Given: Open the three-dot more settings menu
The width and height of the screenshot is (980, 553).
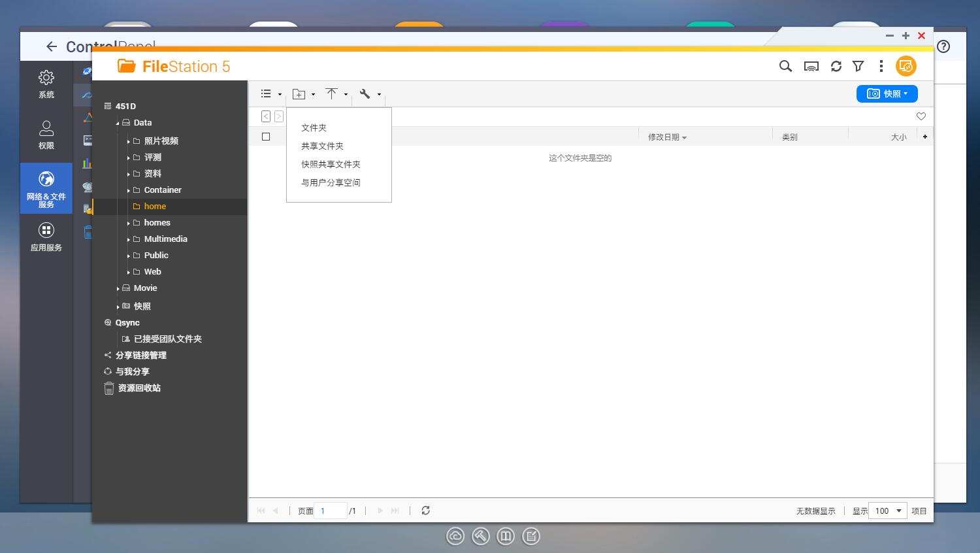Looking at the screenshot, I should point(881,66).
